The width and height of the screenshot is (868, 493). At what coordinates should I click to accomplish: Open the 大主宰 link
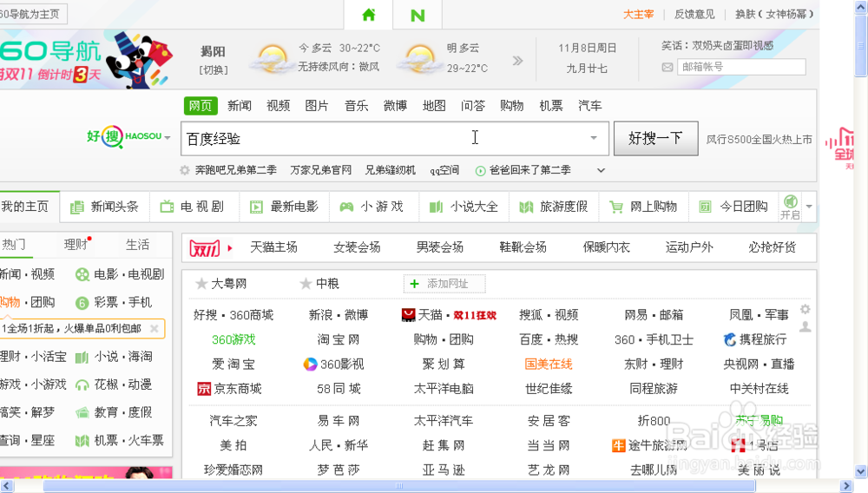pyautogui.click(x=638, y=15)
